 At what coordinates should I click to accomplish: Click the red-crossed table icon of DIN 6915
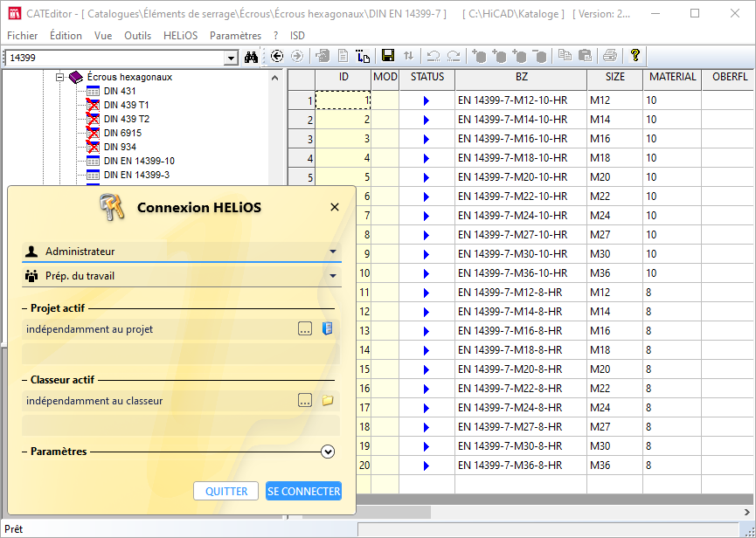[x=93, y=133]
